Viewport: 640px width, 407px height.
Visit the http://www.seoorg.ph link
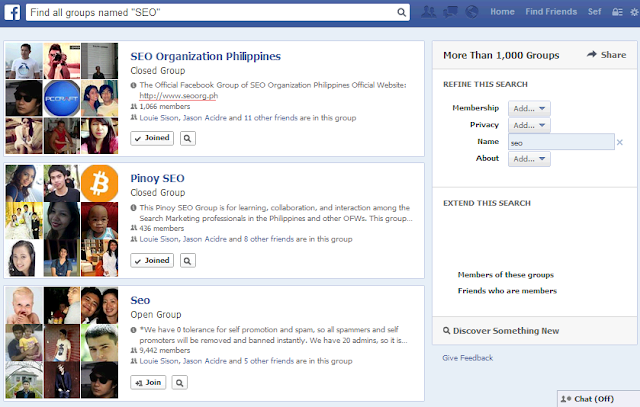point(178,96)
